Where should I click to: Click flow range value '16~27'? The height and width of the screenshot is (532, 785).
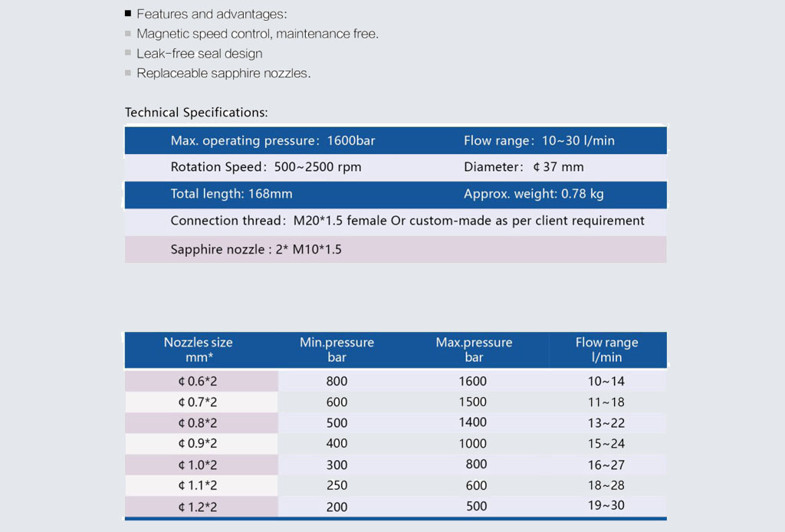(x=606, y=465)
